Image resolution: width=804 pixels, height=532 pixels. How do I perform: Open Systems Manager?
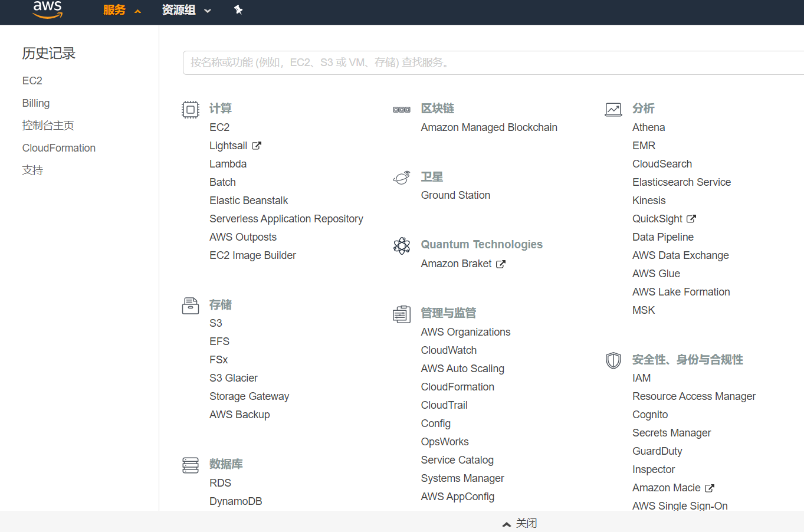pyautogui.click(x=462, y=478)
